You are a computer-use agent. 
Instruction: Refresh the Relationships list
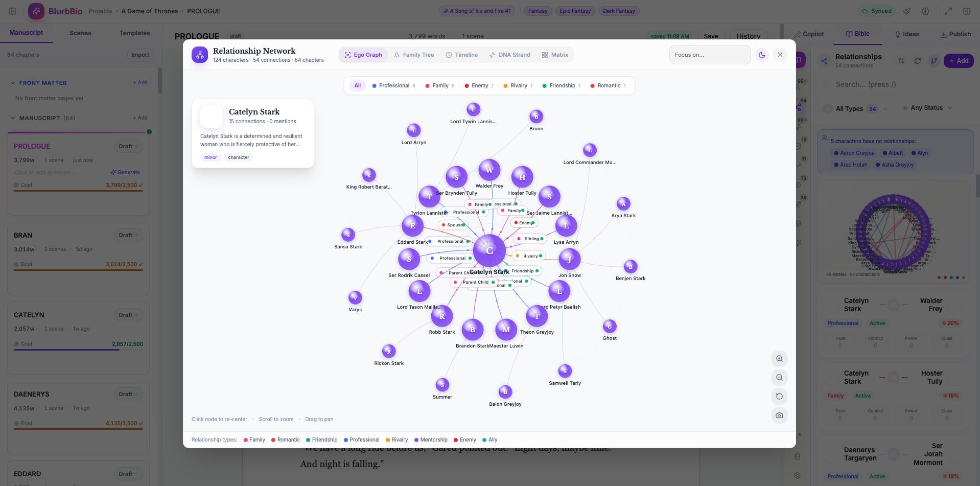tap(918, 61)
